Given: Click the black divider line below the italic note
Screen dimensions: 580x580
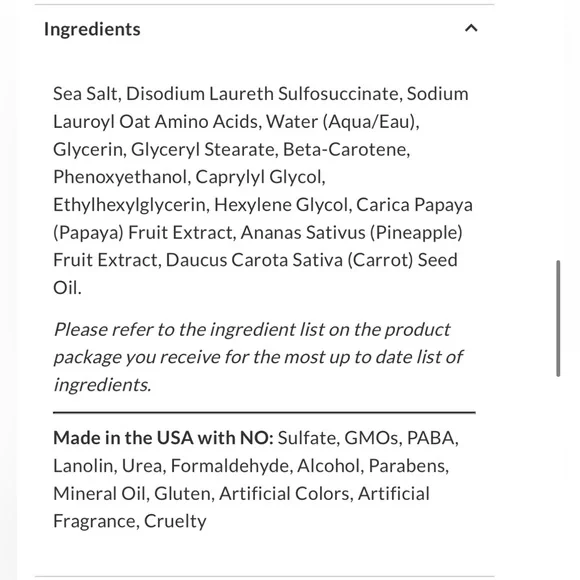Looking at the screenshot, I should pos(264,412).
